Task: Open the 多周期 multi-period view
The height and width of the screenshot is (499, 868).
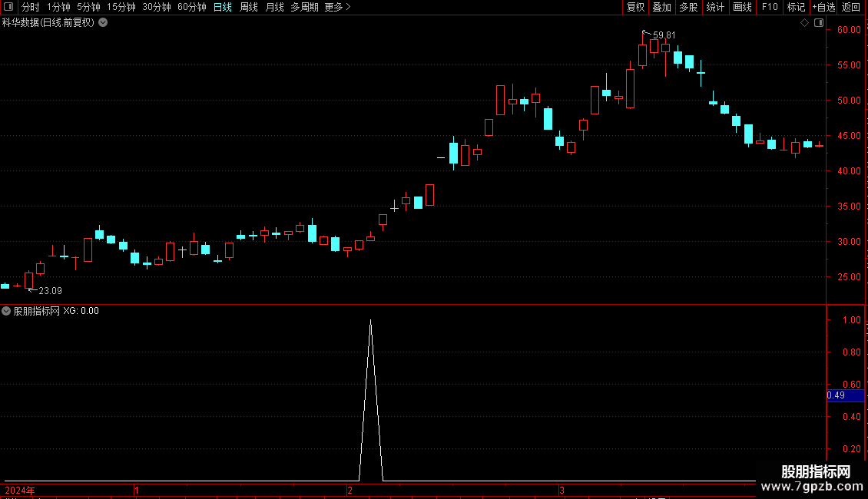Action: tap(304, 7)
